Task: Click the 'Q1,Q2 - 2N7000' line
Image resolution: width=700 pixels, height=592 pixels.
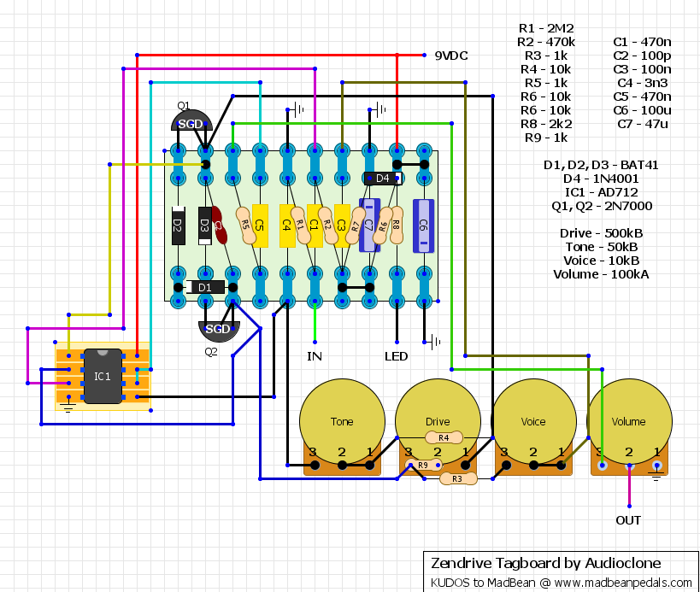Action: 602,206
